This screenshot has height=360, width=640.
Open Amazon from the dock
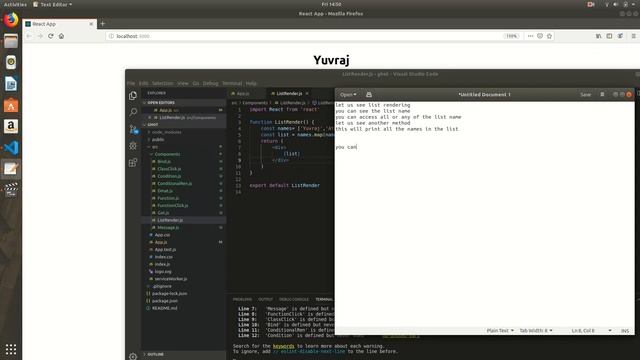(11, 126)
